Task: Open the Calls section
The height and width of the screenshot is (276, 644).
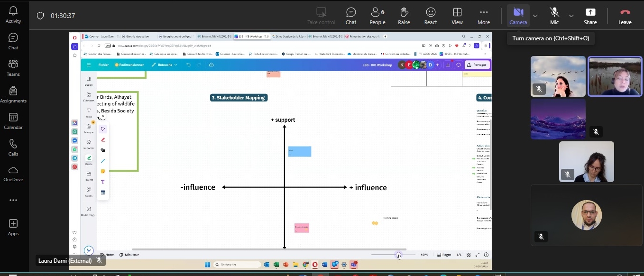Action: 13,147
